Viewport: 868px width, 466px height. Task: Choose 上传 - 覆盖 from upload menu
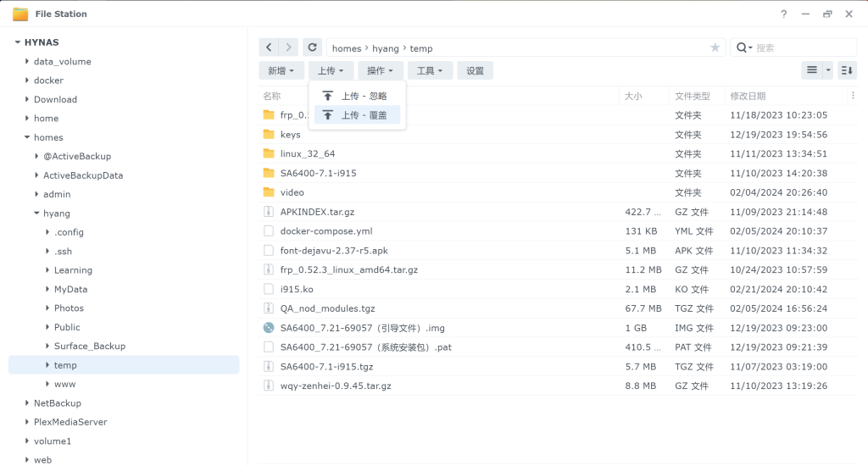[x=357, y=114]
